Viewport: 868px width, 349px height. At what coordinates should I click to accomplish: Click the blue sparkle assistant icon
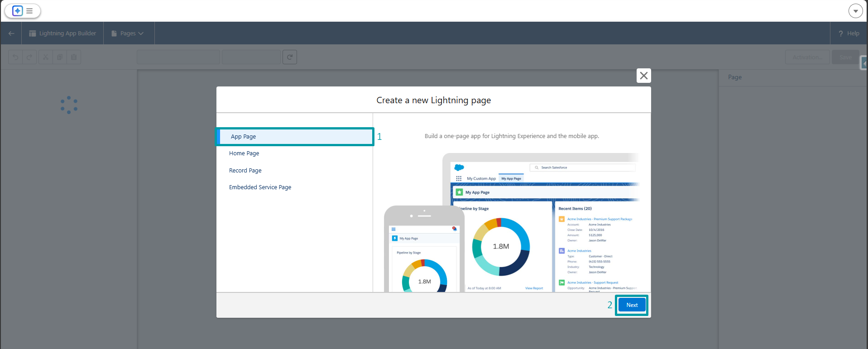click(x=17, y=11)
